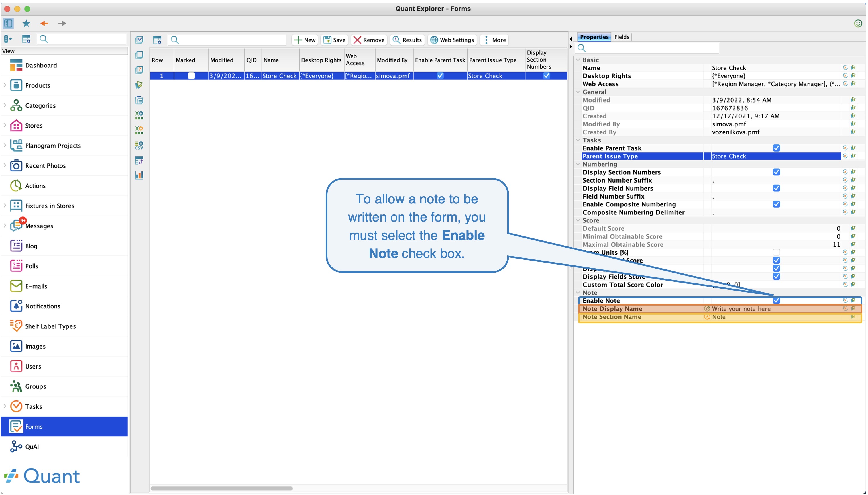
Task: Collapse the Note properties group
Action: pos(578,293)
